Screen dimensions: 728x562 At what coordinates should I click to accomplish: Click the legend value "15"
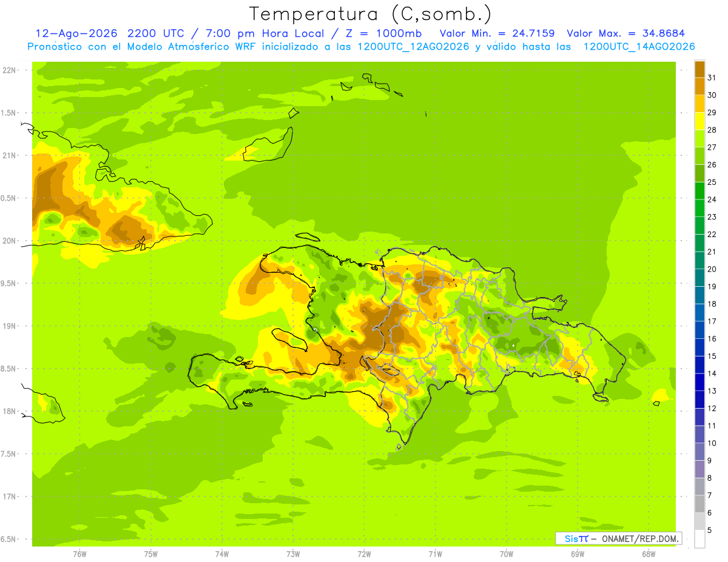pyautogui.click(x=712, y=356)
